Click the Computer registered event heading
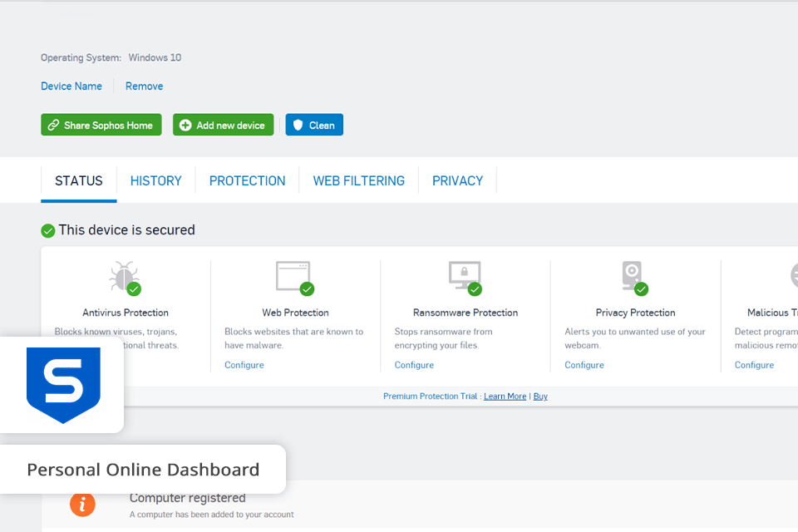 [x=187, y=497]
